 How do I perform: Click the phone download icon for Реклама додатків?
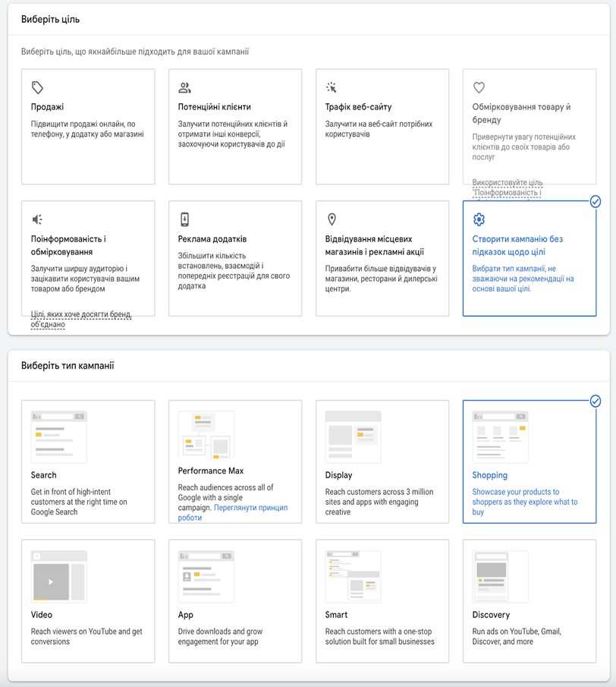tap(184, 220)
